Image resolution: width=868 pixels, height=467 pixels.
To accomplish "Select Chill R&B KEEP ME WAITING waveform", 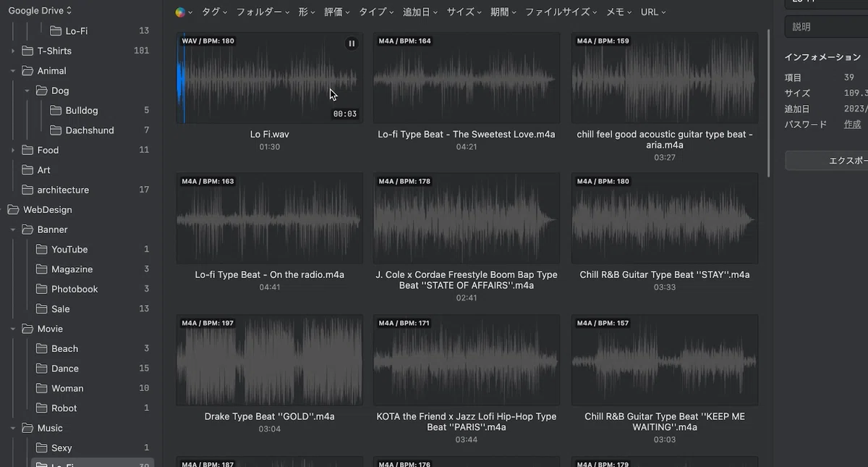I will coord(665,360).
